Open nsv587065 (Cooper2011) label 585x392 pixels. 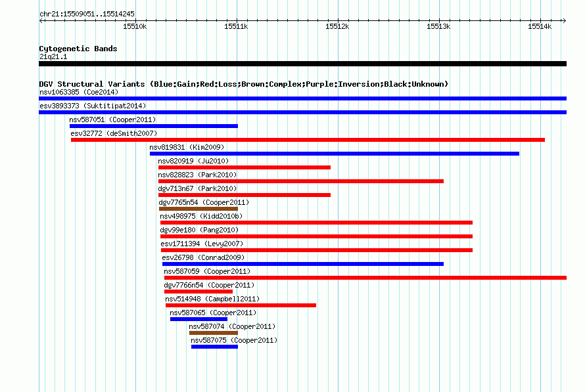[213, 313]
